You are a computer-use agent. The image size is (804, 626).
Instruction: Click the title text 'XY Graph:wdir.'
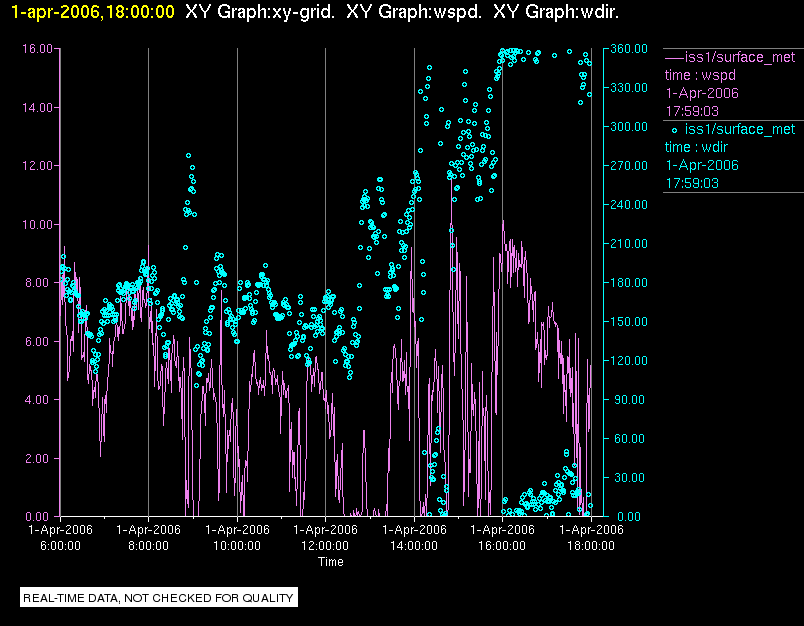(x=556, y=12)
